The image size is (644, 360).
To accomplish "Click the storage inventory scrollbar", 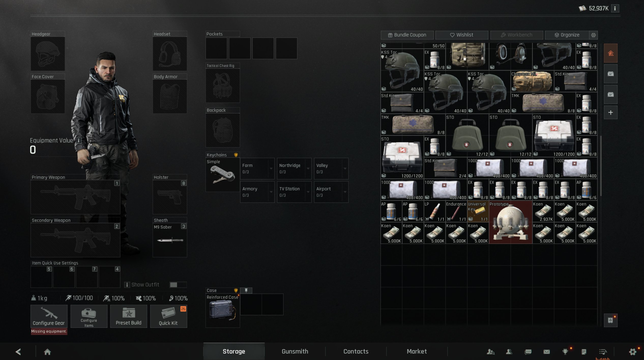I will pos(601,166).
